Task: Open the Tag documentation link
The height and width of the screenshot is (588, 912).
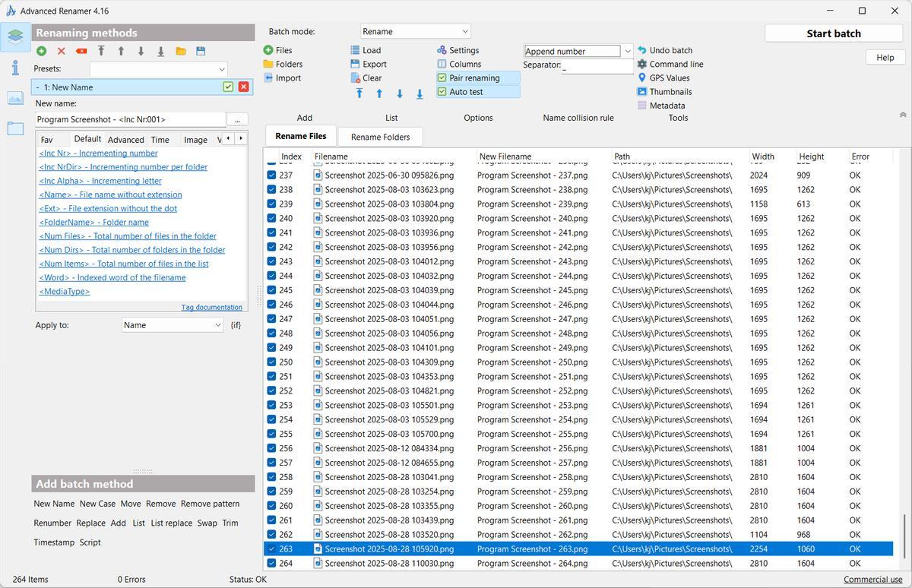Action: pos(211,308)
